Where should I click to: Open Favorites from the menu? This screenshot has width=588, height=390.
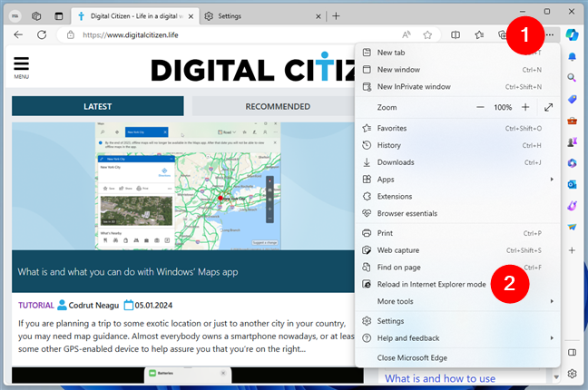point(457,128)
